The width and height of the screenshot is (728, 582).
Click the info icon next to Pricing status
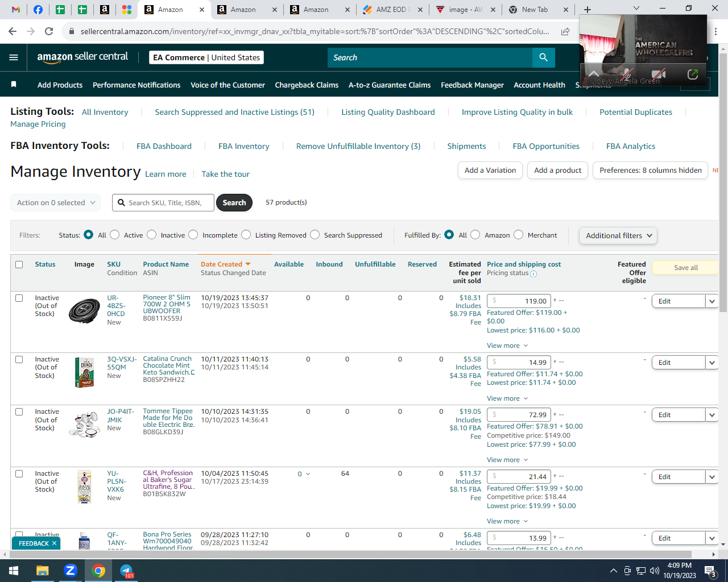click(x=533, y=273)
